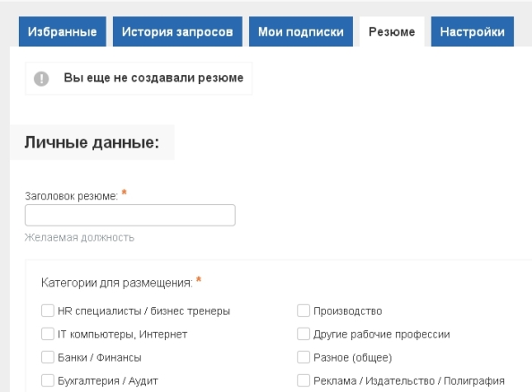Check the Производство category box
Image resolution: width=532 pixels, height=392 pixels.
coord(304,311)
